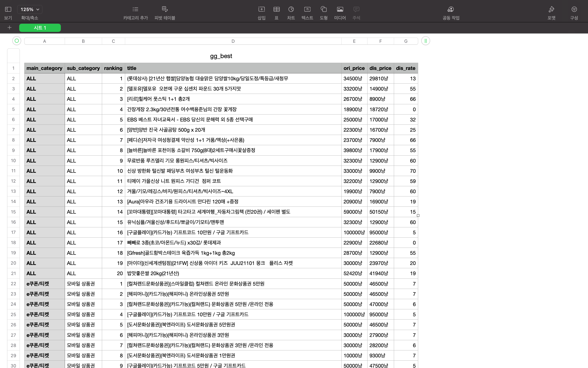The image size is (588, 368).
Task: Click the Add Category icon
Action: click(135, 9)
